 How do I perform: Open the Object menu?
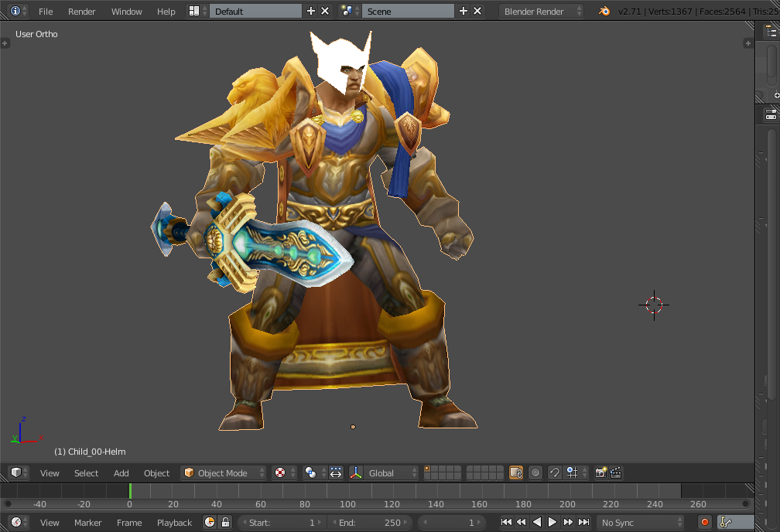click(156, 472)
